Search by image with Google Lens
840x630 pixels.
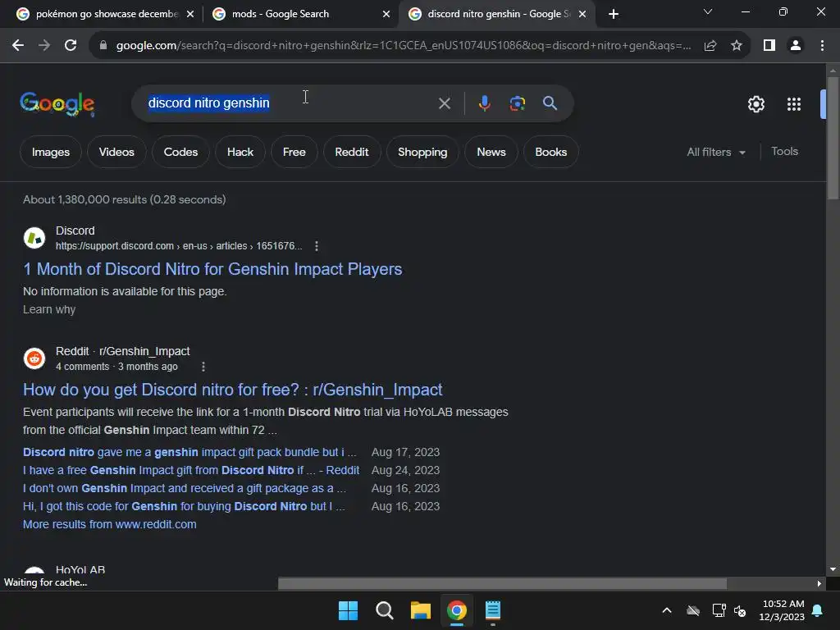tap(517, 103)
